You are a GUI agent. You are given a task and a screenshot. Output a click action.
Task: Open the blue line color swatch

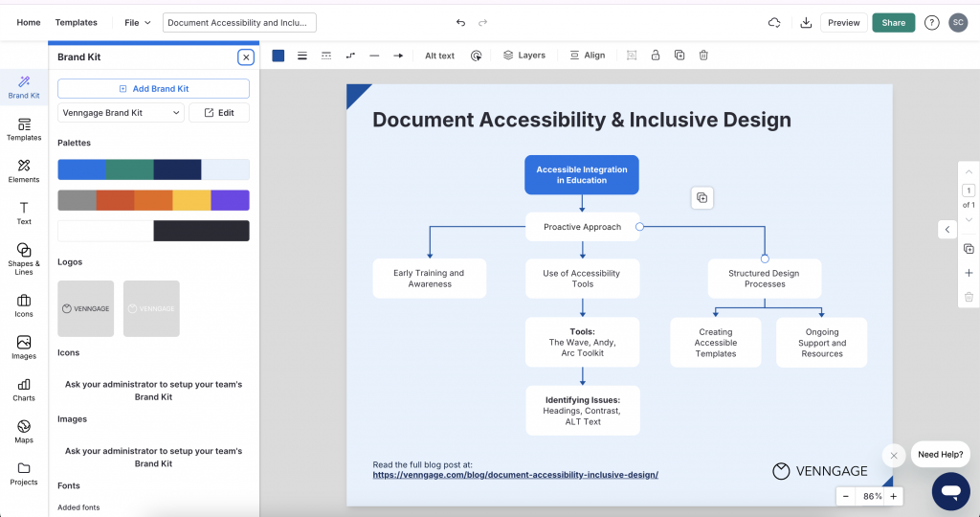278,56
